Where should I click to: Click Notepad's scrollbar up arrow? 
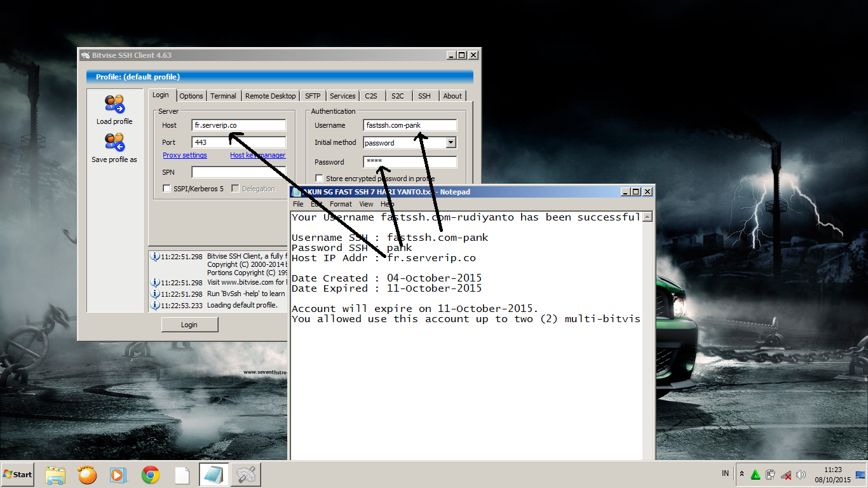click(648, 217)
